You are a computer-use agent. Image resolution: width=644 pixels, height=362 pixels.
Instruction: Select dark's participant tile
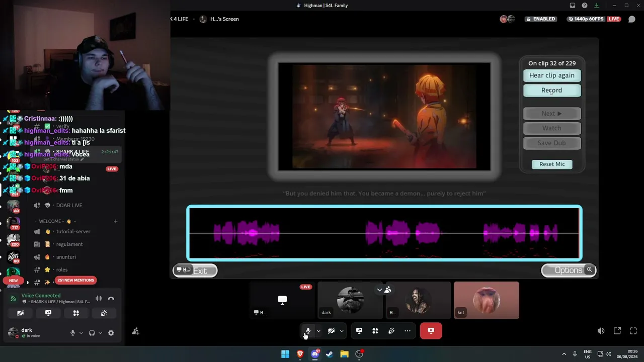pyautogui.click(x=350, y=300)
